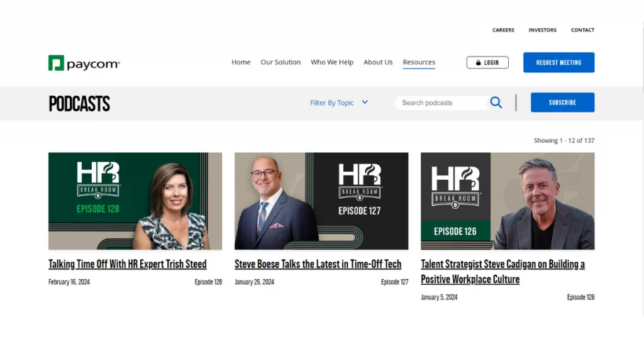Open Episode 126 thumbnail image
Image resolution: width=644 pixels, height=337 pixels.
508,201
